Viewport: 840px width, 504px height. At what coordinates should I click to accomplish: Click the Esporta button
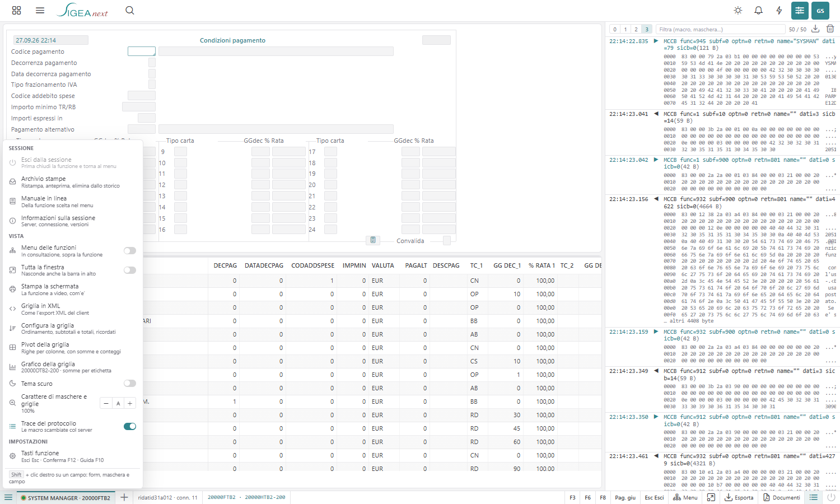coord(739,497)
